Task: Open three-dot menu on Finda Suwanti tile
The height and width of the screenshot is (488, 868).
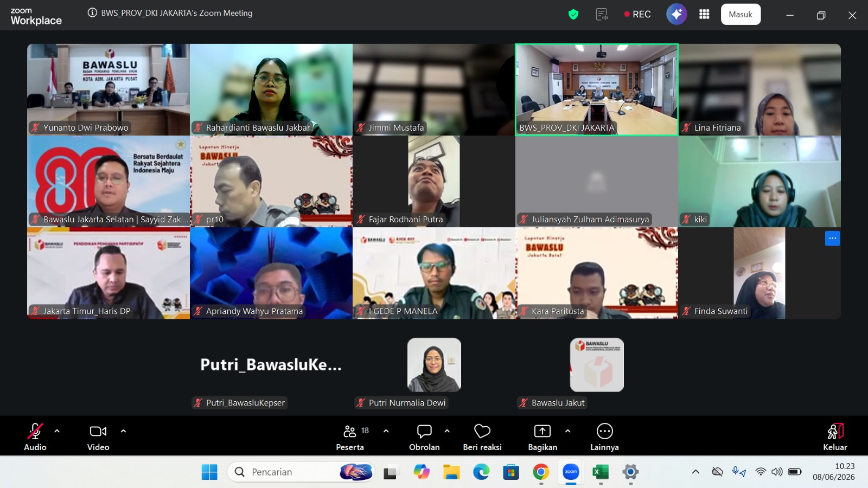Action: point(832,238)
